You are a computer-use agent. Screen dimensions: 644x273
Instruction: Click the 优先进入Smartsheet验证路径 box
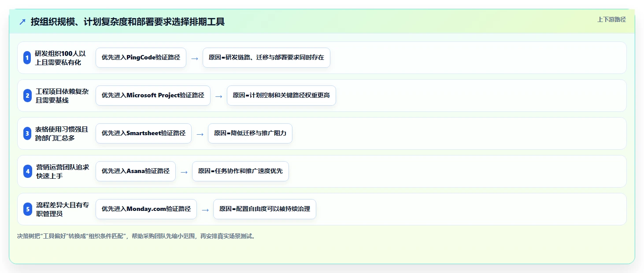144,133
